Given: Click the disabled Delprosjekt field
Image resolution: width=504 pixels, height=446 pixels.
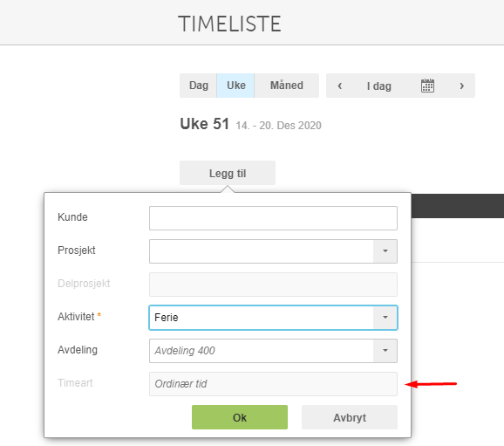Looking at the screenshot, I should pos(273,285).
